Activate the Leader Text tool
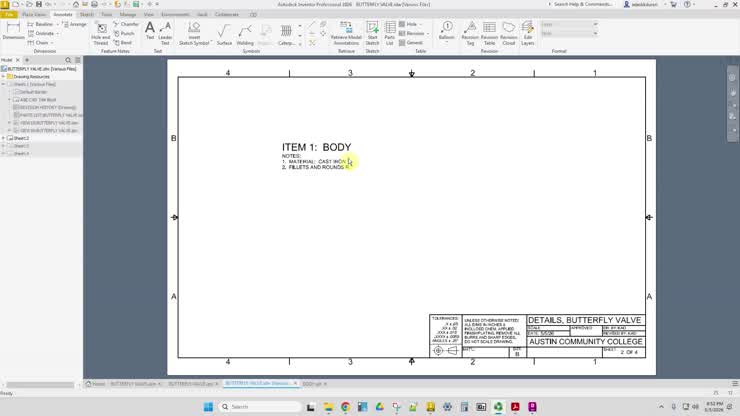 [165, 33]
